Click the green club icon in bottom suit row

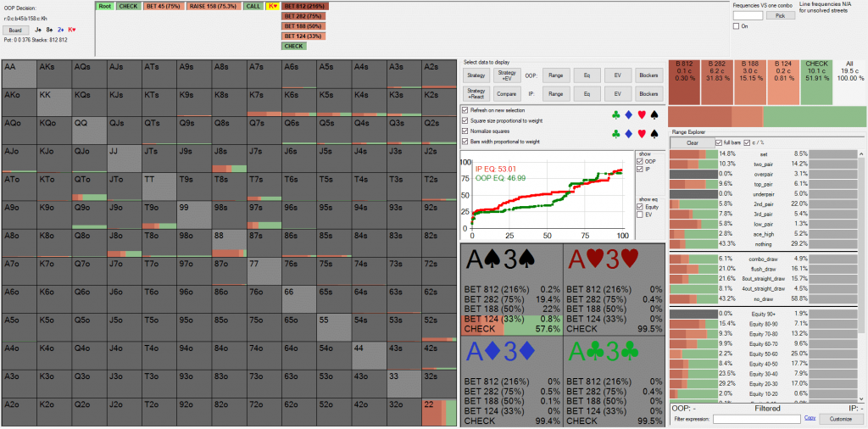tap(615, 132)
